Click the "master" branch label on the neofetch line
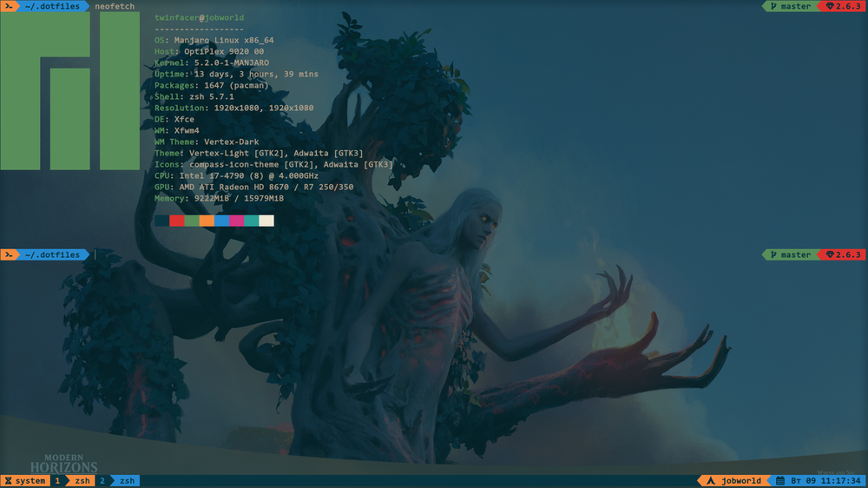The image size is (868, 488). pyautogui.click(x=795, y=6)
